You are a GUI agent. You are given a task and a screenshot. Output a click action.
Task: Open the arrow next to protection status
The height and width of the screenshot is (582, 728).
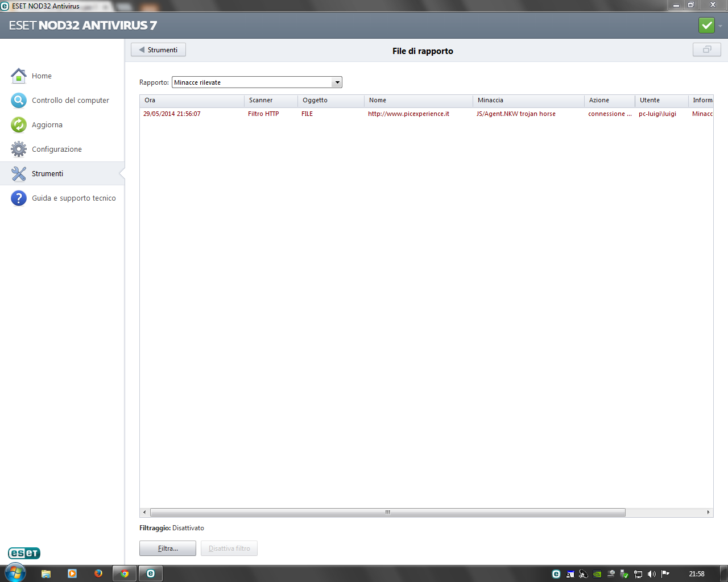point(720,26)
